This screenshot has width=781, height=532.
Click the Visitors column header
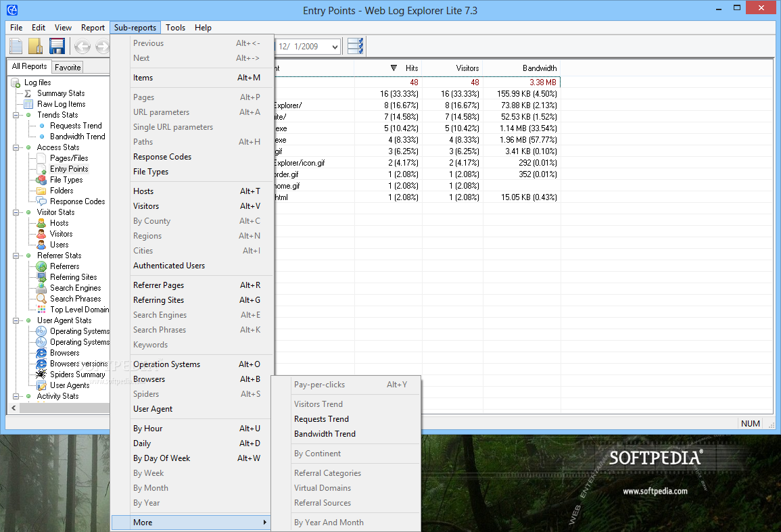pyautogui.click(x=452, y=68)
